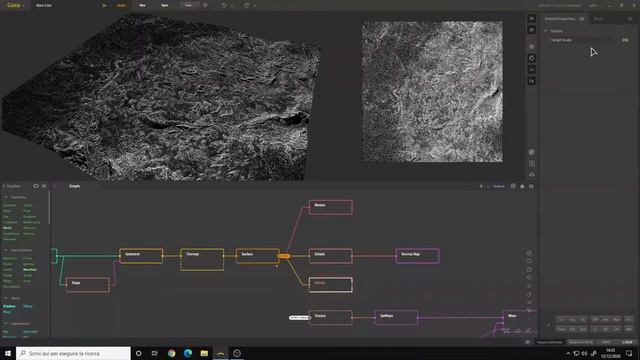This screenshot has height=360, width=640.
Task: Open the Save dropdown in top toolbar
Action: [x=190, y=5]
